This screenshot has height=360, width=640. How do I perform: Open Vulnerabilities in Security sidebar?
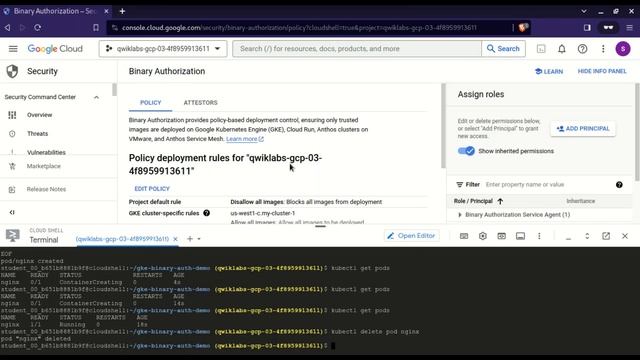pyautogui.click(x=46, y=152)
